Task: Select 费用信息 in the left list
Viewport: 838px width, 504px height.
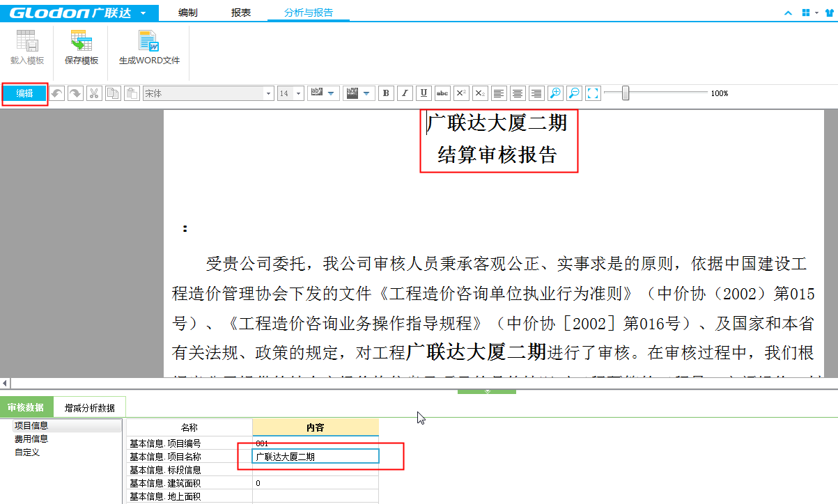Action: click(31, 439)
